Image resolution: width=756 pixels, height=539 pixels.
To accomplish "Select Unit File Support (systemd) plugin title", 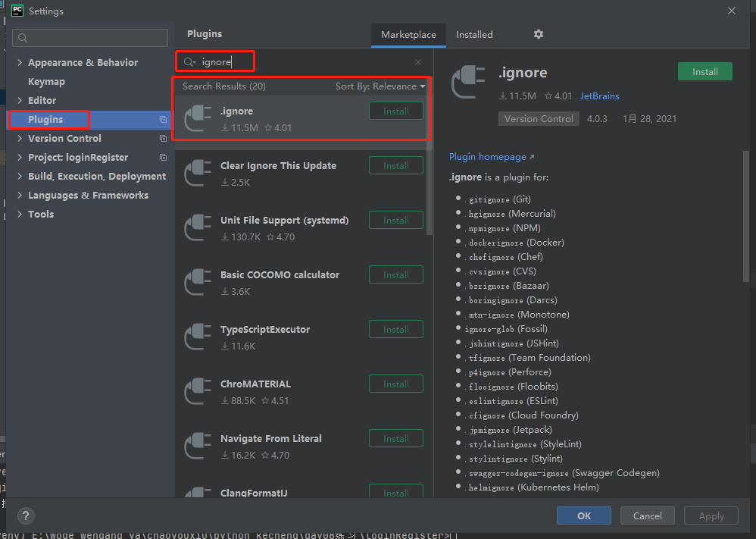I will pos(285,221).
